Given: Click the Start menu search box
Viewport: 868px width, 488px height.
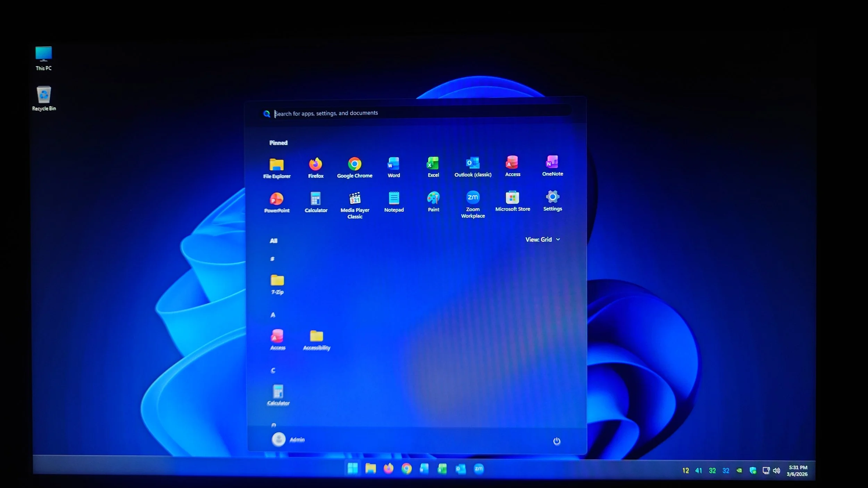Looking at the screenshot, I should pyautogui.click(x=417, y=113).
